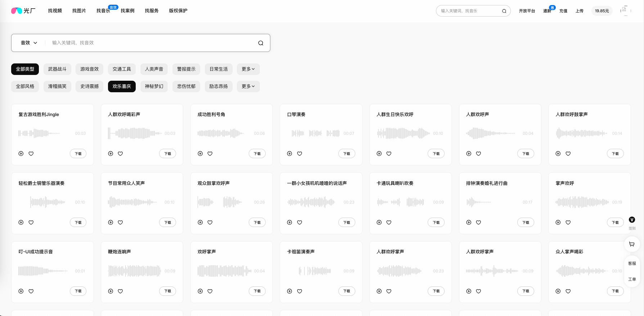Click the 上传 upload link
The height and width of the screenshot is (316, 644).
pos(580,11)
